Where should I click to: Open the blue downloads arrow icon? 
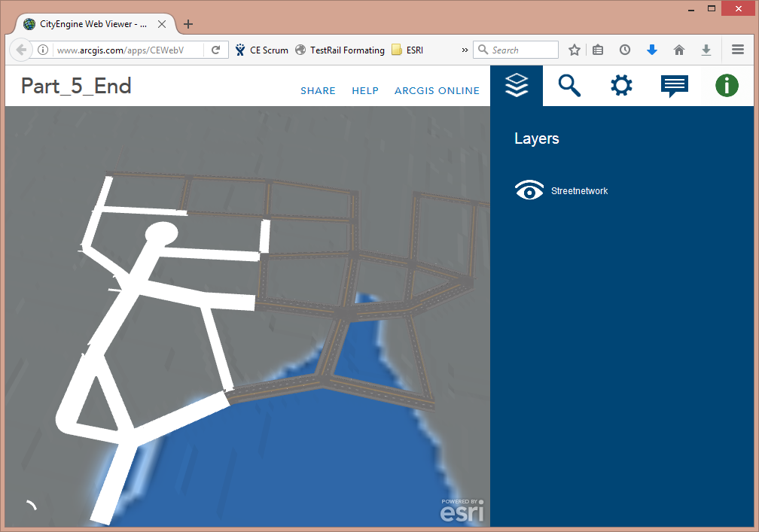click(652, 50)
